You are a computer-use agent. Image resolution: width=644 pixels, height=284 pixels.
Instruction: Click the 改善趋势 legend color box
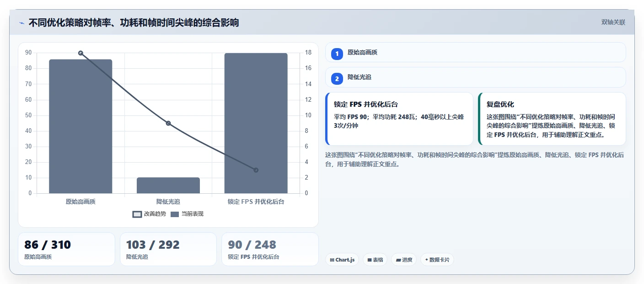137,214
